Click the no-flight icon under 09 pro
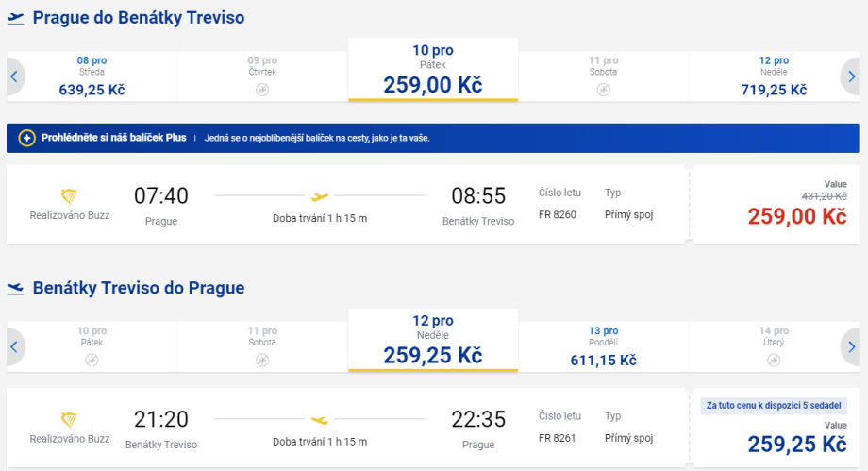 pos(262,90)
